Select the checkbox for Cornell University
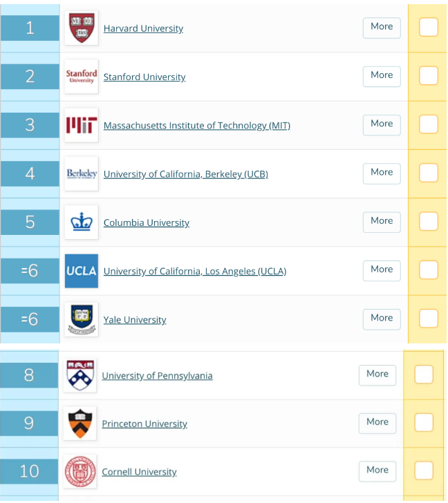The width and height of the screenshot is (448, 503). pos(424,471)
